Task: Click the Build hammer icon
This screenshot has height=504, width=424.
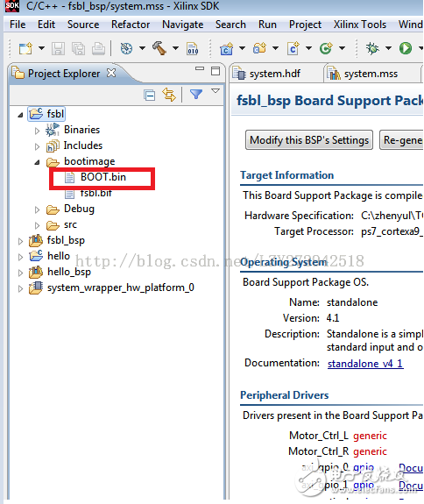Action: tap(159, 48)
